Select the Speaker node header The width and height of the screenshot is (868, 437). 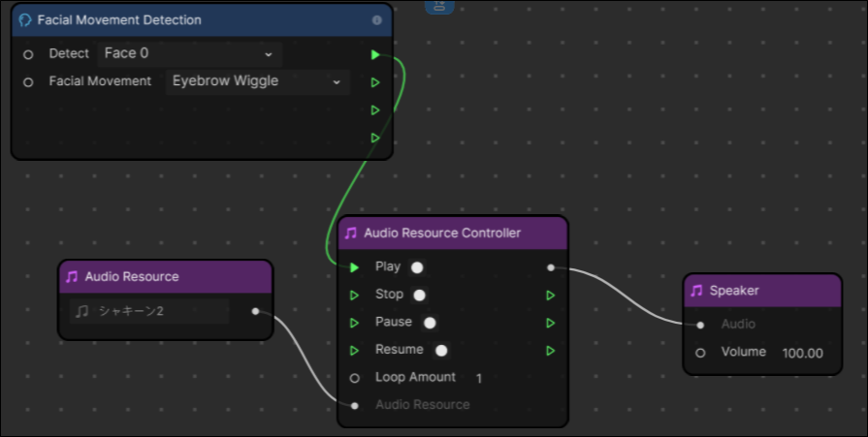click(x=763, y=291)
